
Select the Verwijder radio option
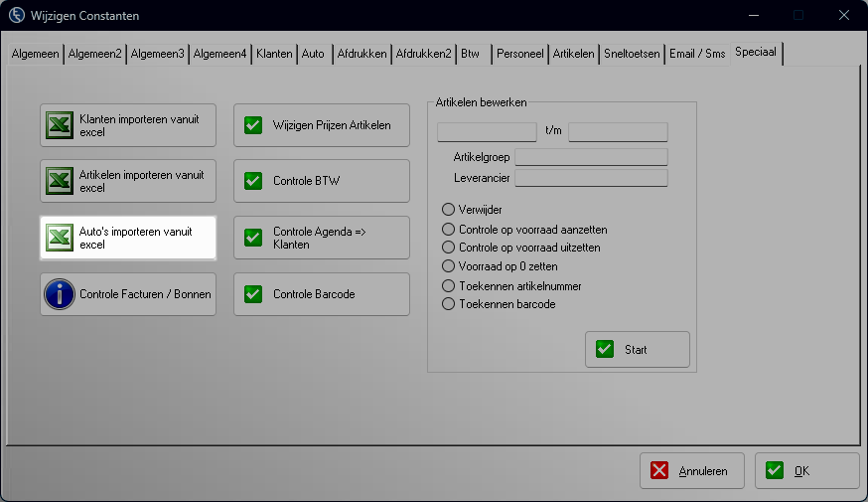pos(448,210)
